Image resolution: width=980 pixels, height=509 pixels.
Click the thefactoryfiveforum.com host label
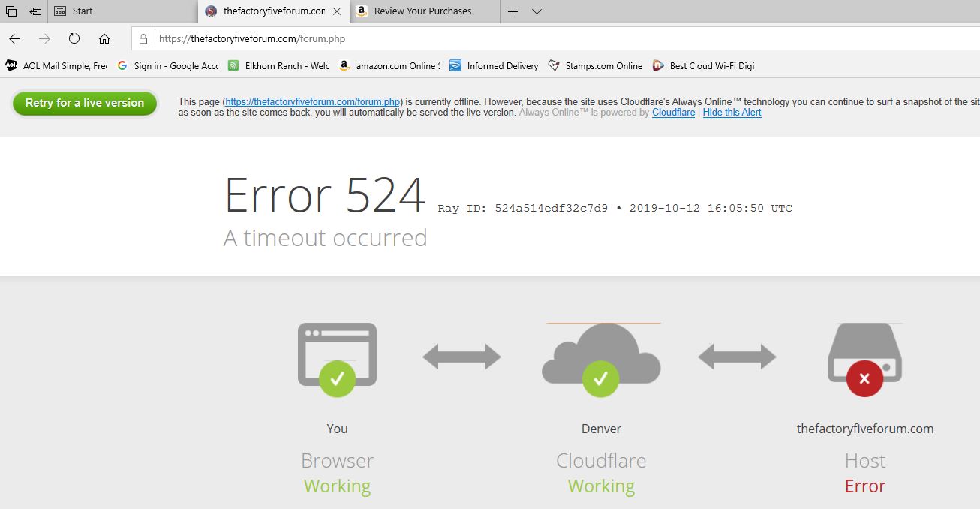pyautogui.click(x=865, y=429)
